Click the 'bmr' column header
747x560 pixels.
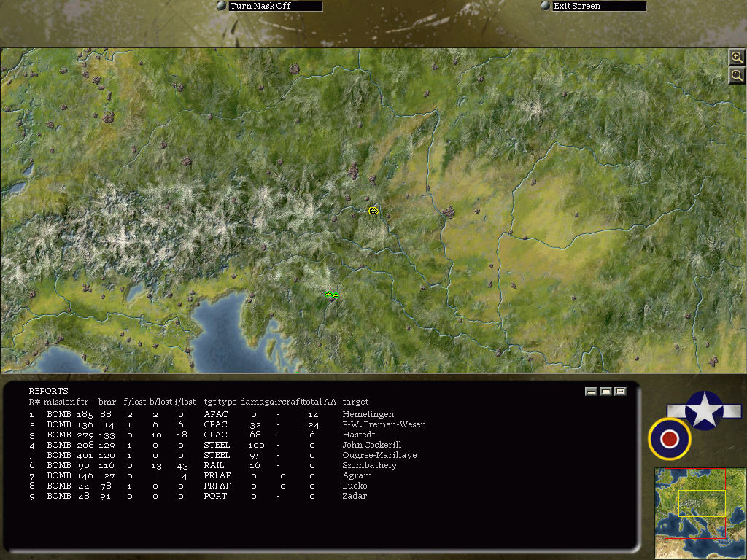click(107, 402)
